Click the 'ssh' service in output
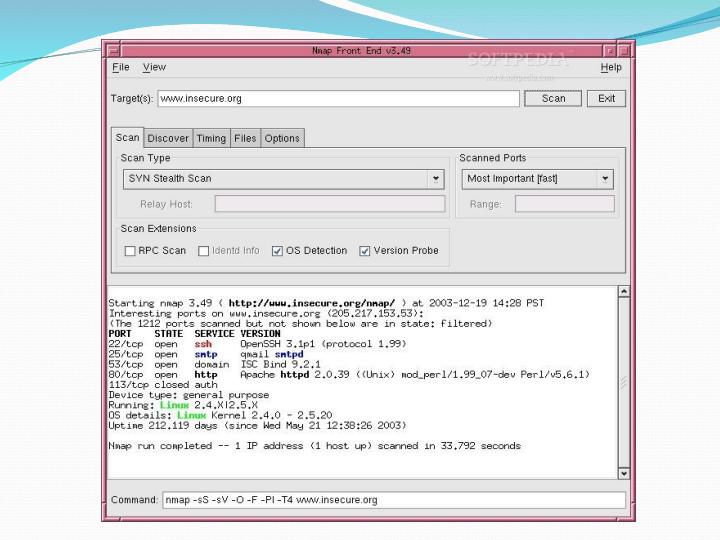Viewport: 720px width, 540px height. tap(203, 344)
